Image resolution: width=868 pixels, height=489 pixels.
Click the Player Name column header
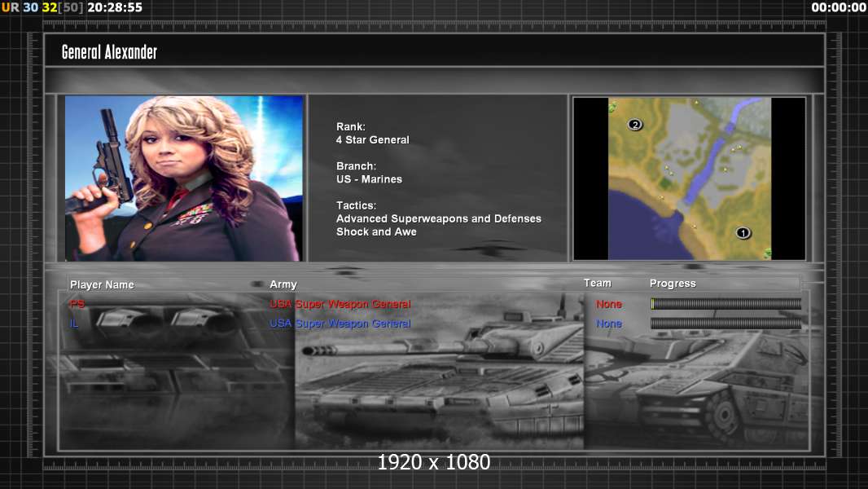[x=102, y=284]
